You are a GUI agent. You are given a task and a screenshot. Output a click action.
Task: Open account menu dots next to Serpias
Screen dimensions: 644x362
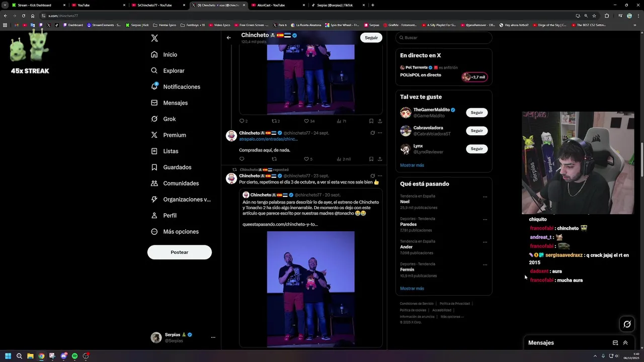[x=213, y=337]
